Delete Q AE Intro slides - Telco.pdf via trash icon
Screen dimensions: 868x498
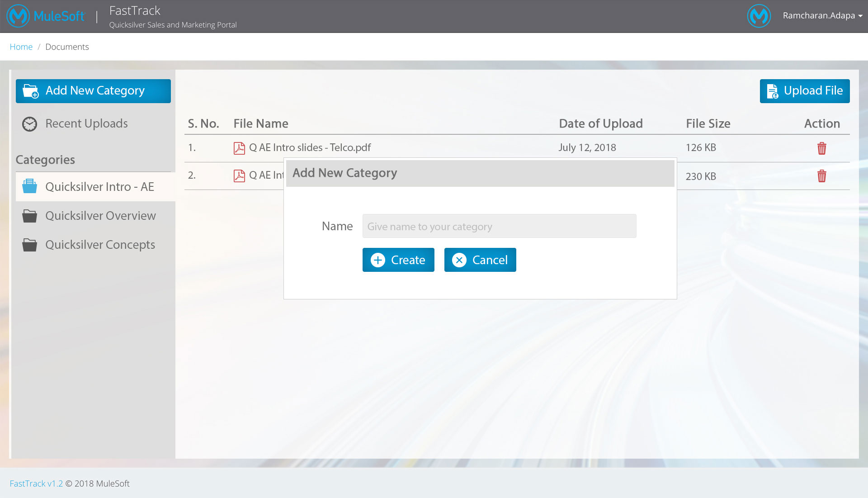pyautogui.click(x=821, y=148)
